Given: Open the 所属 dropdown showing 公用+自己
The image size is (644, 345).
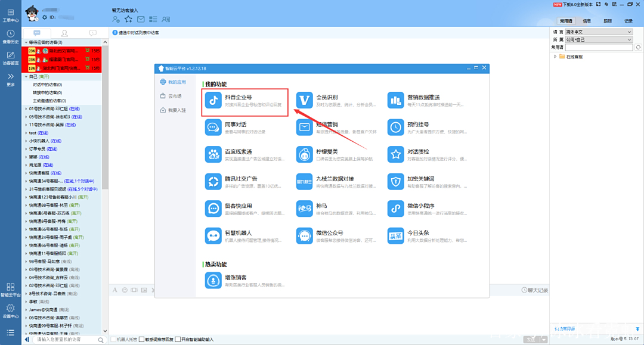Looking at the screenshot, I should 599,39.
